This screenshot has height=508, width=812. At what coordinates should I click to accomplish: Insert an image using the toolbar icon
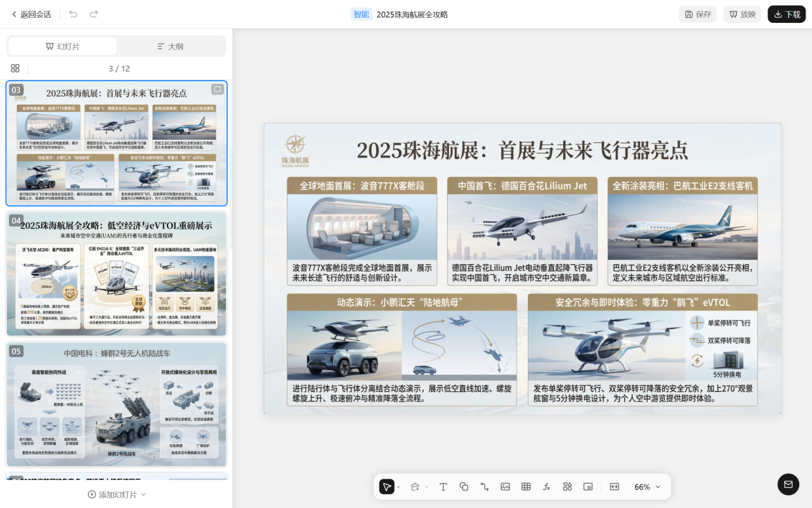(505, 486)
